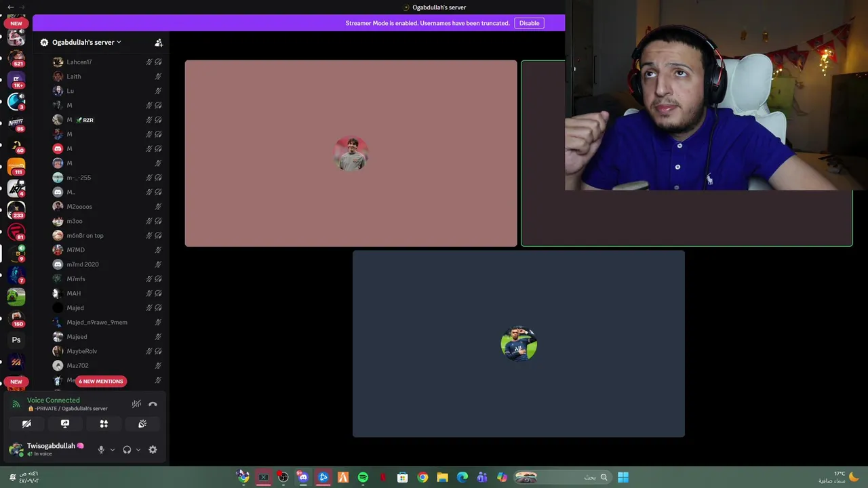868x488 pixels.
Task: Focus the pink participant video tile
Action: pyautogui.click(x=351, y=153)
